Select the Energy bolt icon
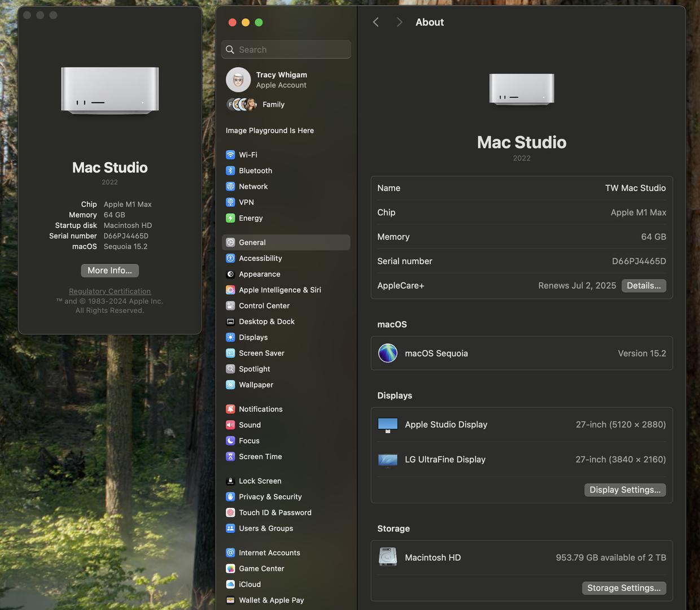 point(230,218)
